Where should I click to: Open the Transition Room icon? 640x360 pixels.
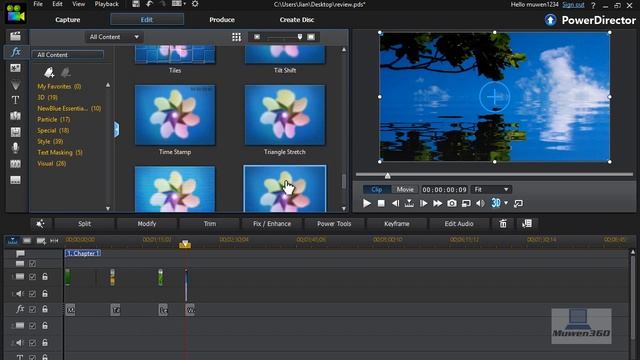[16, 116]
